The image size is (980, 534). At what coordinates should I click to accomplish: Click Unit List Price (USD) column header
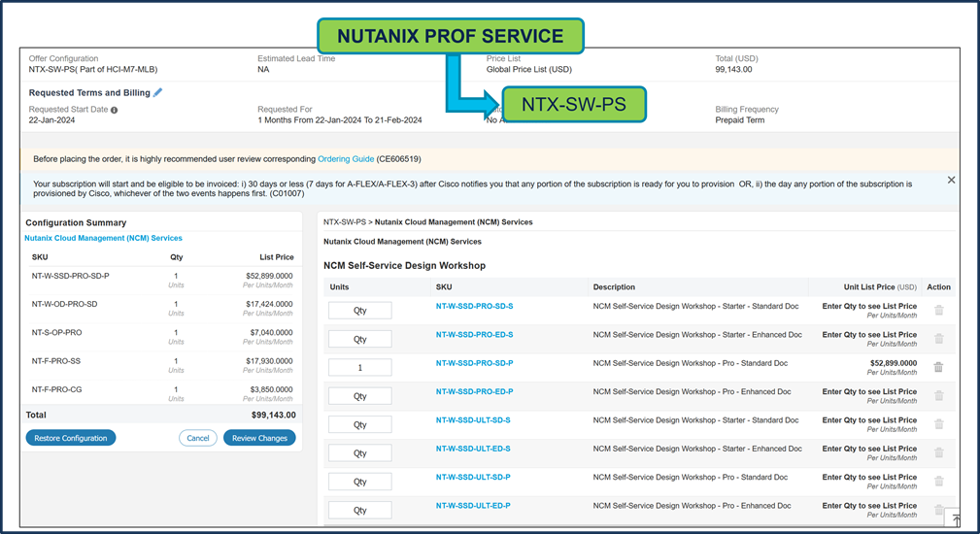tap(880, 287)
